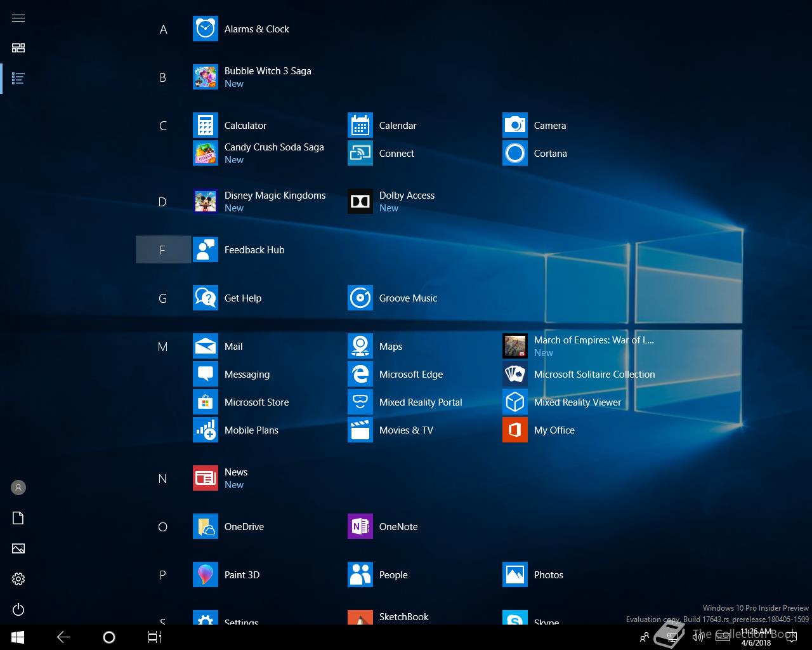The height and width of the screenshot is (650, 812).
Task: Open Microsoft Solitaire Collection
Action: tap(579, 375)
